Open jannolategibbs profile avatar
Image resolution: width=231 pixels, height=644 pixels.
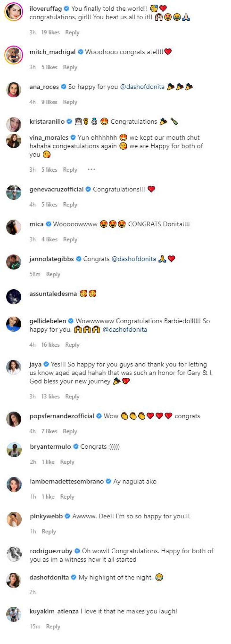[14, 262]
